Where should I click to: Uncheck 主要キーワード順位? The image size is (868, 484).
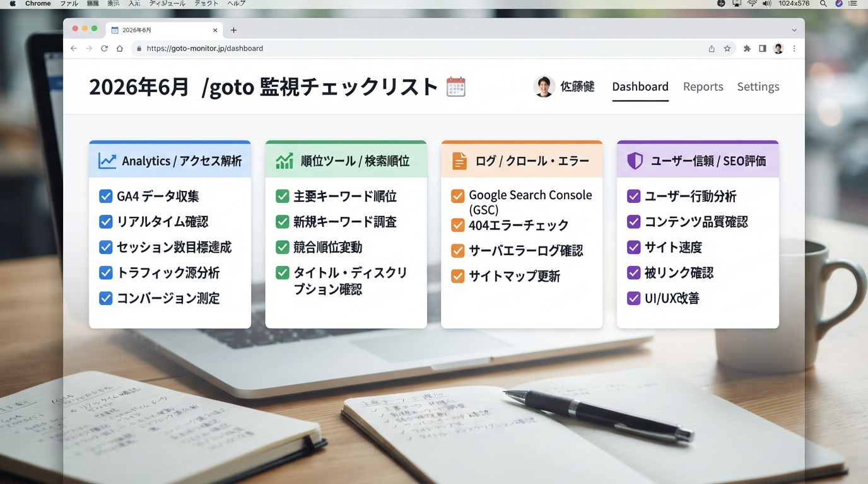pos(283,197)
